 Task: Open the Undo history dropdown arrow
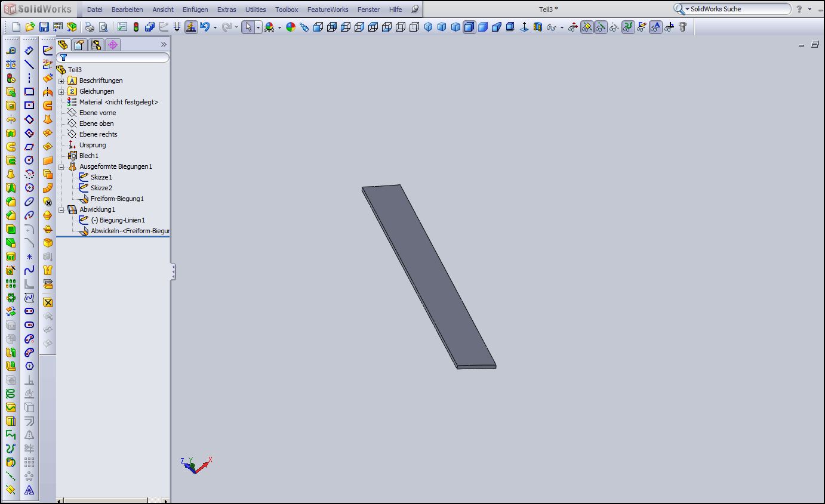click(x=214, y=27)
